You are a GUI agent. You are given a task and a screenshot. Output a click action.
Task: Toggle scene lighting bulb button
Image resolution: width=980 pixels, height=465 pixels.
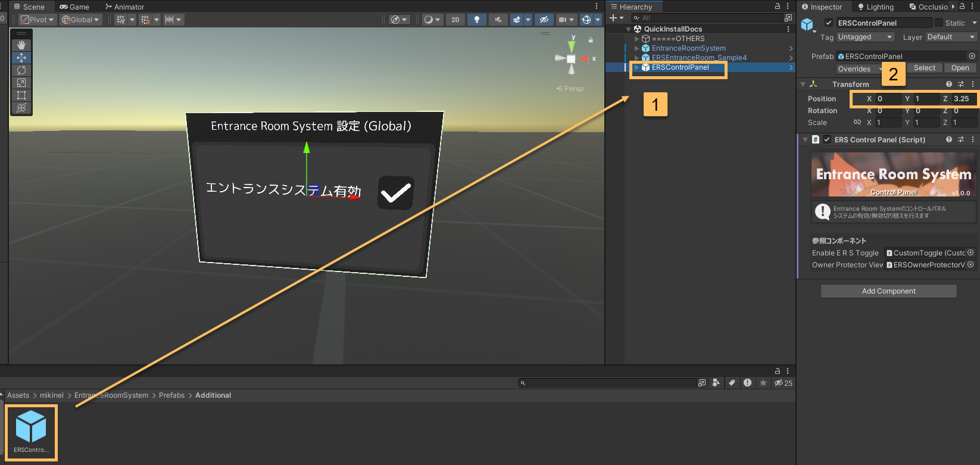click(476, 20)
